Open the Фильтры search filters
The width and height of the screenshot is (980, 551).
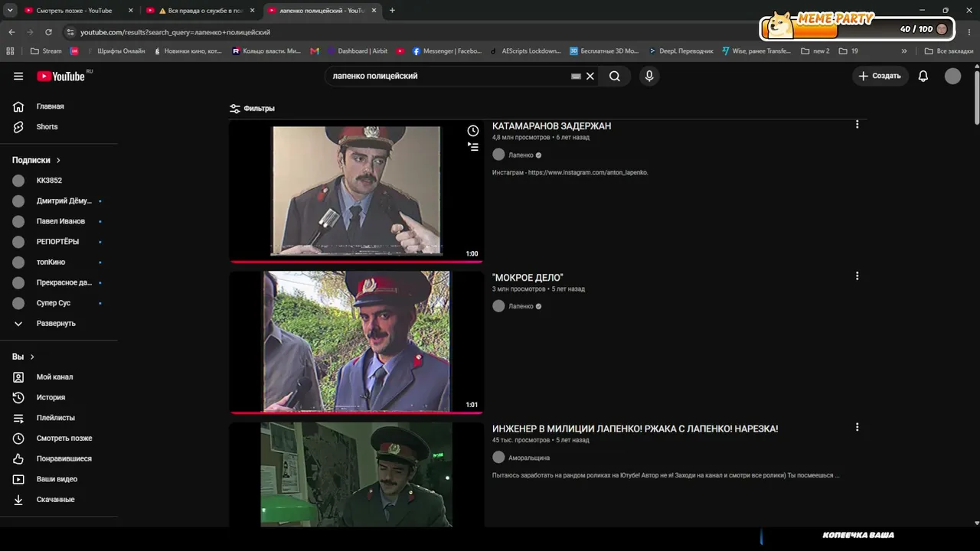coord(252,109)
